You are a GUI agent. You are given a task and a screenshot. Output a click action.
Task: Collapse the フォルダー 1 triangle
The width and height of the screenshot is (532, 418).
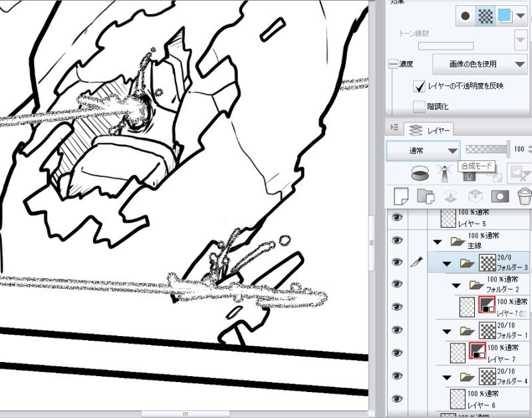tap(447, 331)
